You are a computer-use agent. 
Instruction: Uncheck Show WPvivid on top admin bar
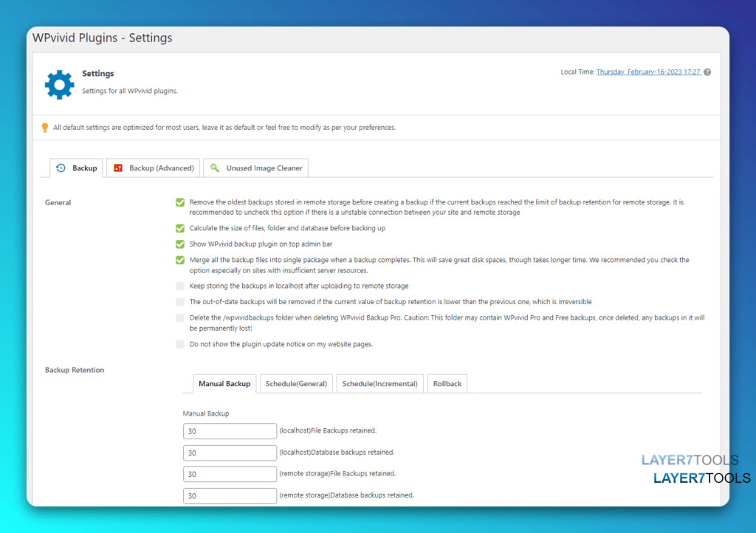click(180, 244)
